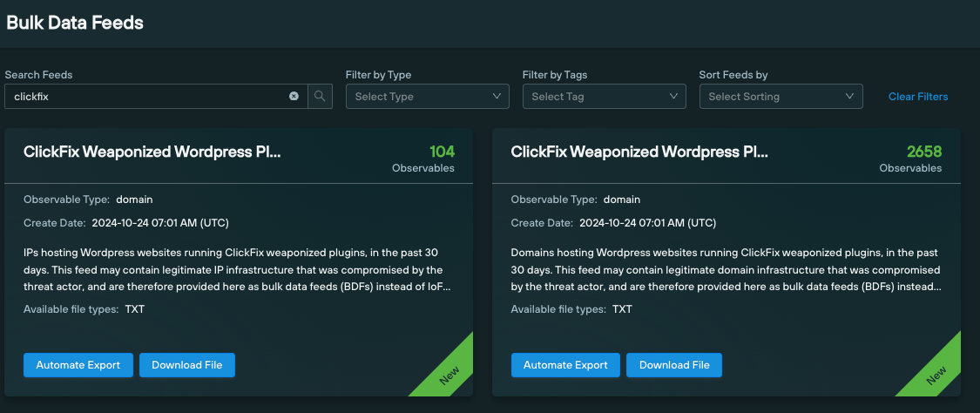This screenshot has height=413, width=980.
Task: Click the 104 observables count
Action: [442, 152]
